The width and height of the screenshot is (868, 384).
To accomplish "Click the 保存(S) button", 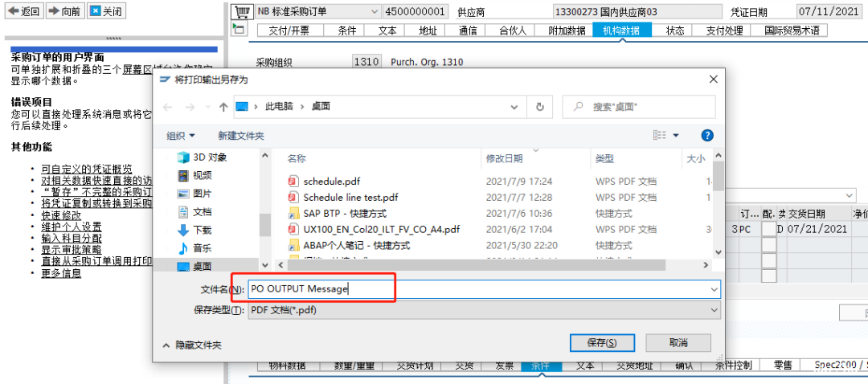I will [602, 343].
